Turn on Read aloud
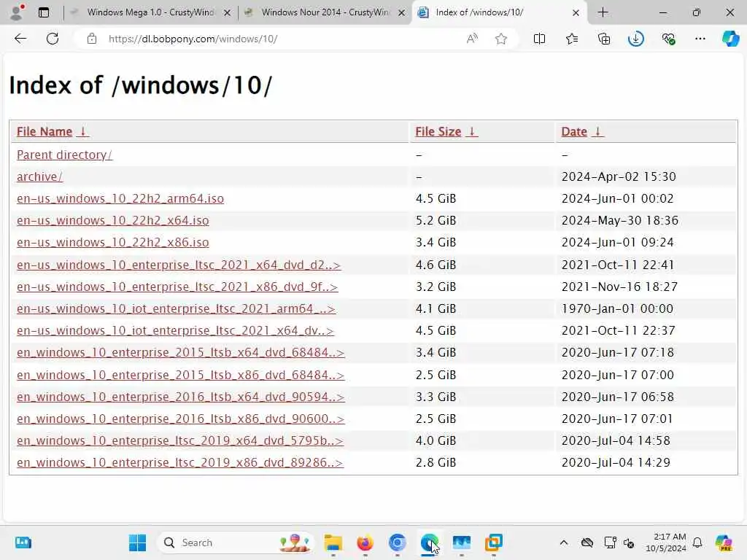The image size is (747, 560). point(472,39)
